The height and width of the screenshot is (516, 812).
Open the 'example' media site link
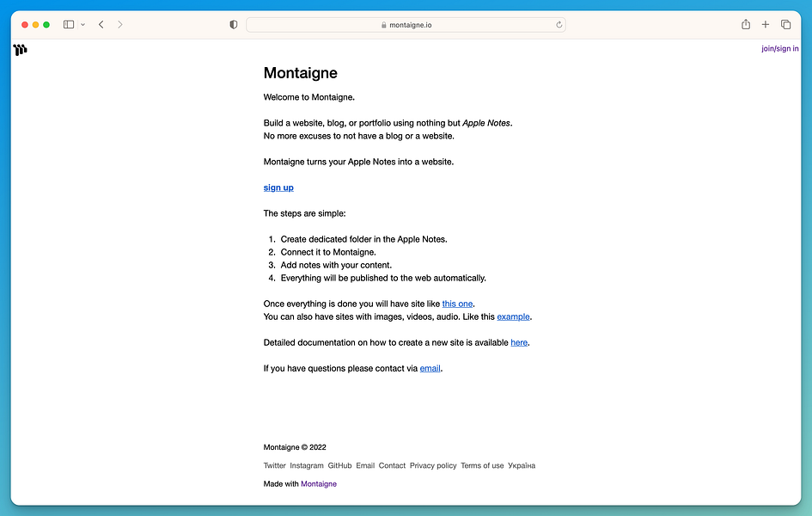513,316
